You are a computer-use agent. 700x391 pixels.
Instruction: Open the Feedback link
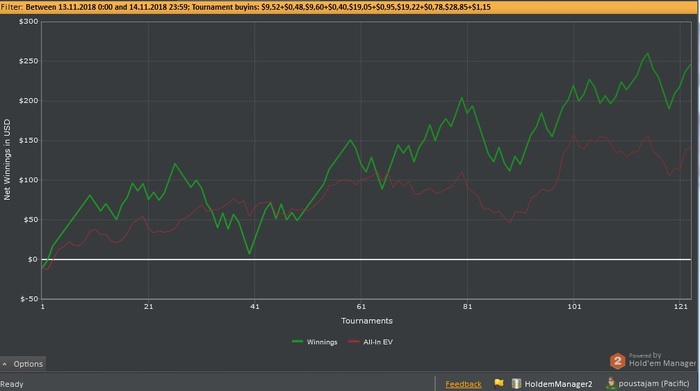(463, 384)
